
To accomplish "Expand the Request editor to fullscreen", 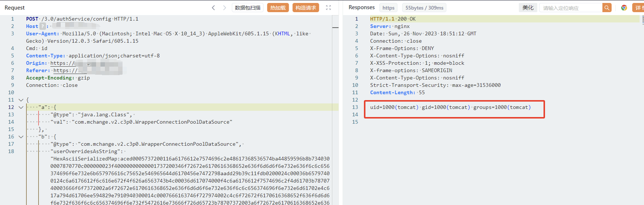I will [328, 8].
